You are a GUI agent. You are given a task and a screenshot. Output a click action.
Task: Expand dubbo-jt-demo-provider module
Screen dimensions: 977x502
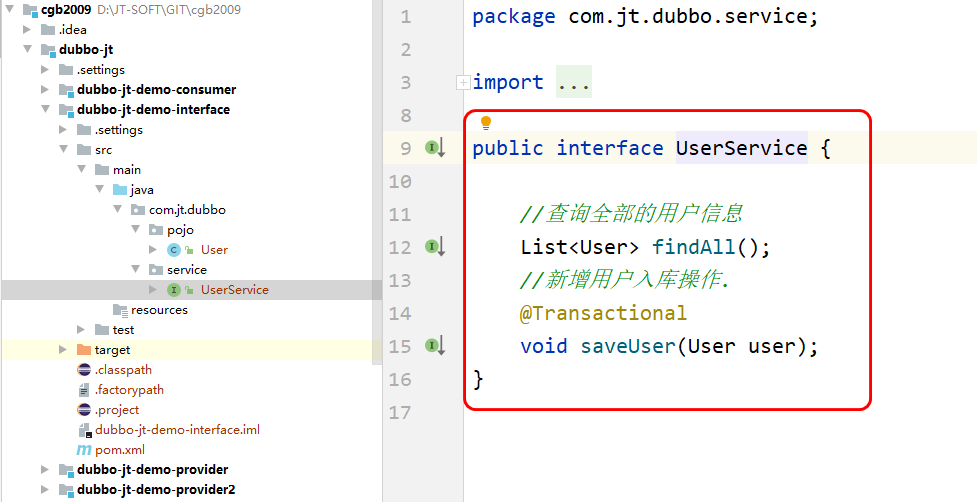point(45,469)
